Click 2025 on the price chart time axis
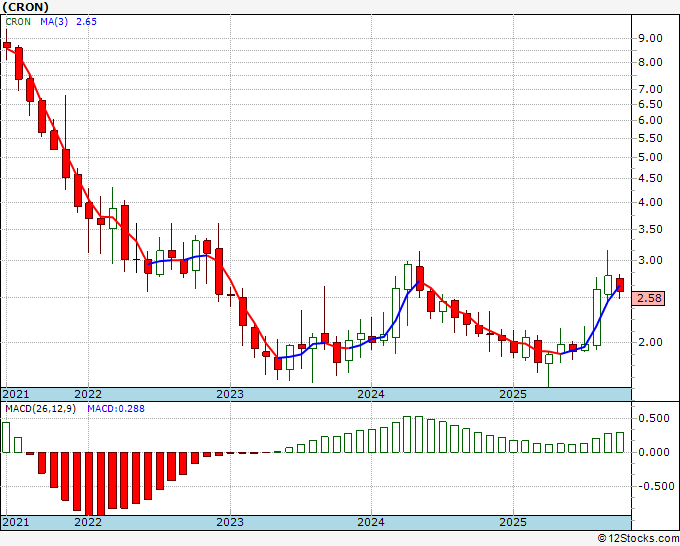This screenshot has height=546, width=680. point(513,394)
